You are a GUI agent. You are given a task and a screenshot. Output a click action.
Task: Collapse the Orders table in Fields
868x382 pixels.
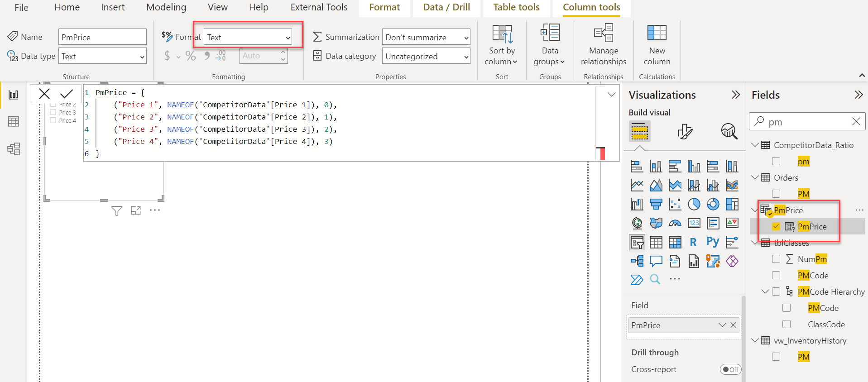[x=755, y=177]
